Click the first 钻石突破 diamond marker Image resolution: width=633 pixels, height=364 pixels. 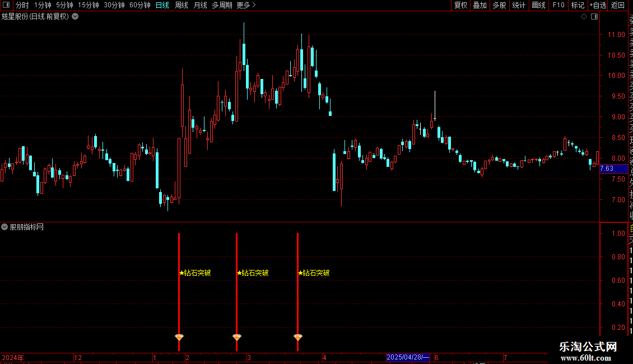click(x=179, y=337)
